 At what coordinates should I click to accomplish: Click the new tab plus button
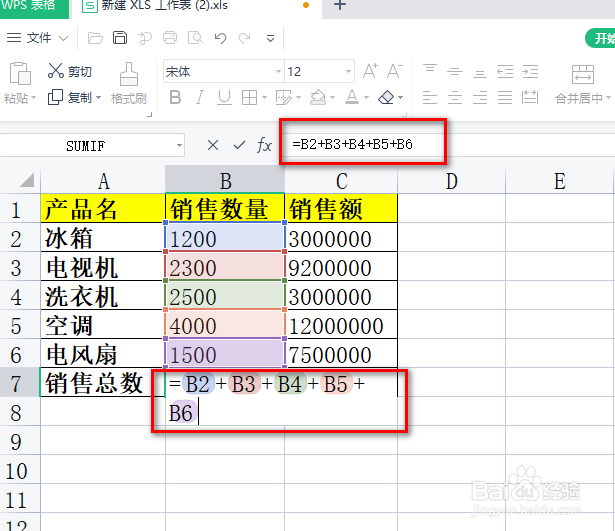coord(340,5)
